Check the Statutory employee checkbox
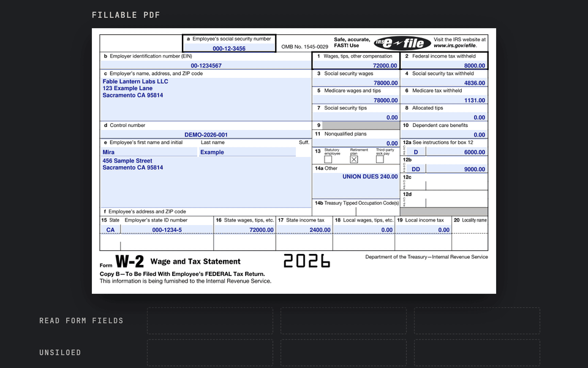Screen dimensions: 588x368 (x=328, y=159)
